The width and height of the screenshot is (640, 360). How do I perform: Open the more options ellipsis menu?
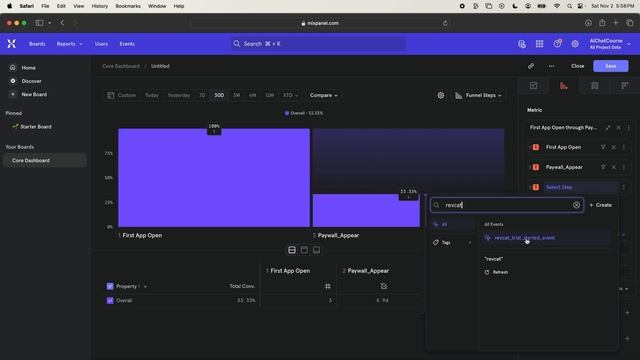(x=551, y=66)
